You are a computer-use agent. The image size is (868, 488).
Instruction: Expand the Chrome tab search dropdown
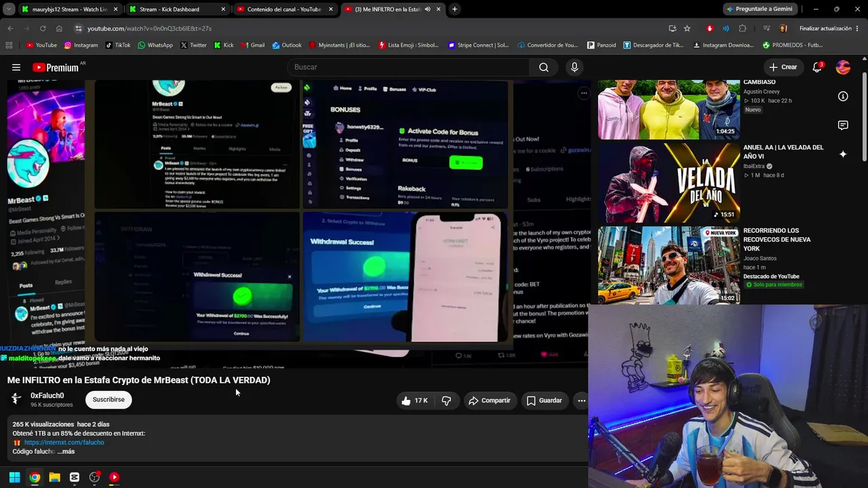[x=9, y=9]
